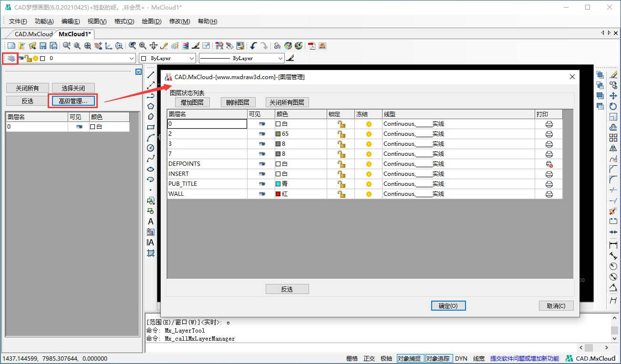Click the cyan color swatch of PUB_TITLE layer
621x364 pixels.
(278, 184)
